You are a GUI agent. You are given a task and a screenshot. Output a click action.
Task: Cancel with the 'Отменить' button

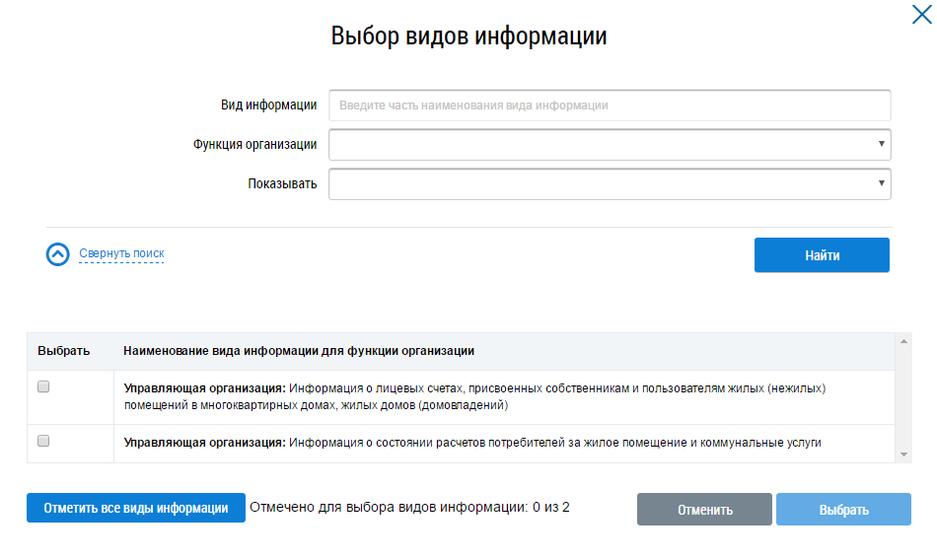tap(704, 510)
